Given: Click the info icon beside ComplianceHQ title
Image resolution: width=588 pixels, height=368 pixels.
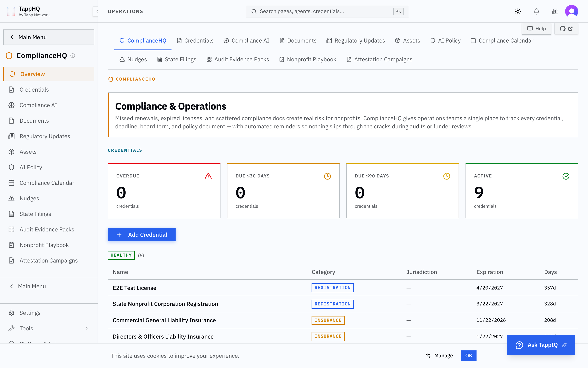Looking at the screenshot, I should pyautogui.click(x=73, y=56).
